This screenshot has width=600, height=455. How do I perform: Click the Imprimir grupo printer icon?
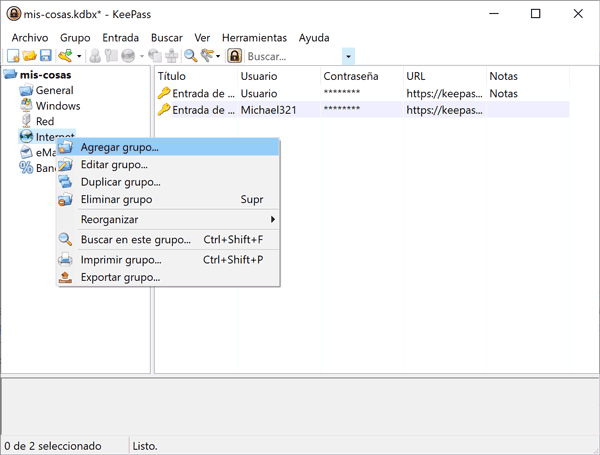tap(65, 260)
